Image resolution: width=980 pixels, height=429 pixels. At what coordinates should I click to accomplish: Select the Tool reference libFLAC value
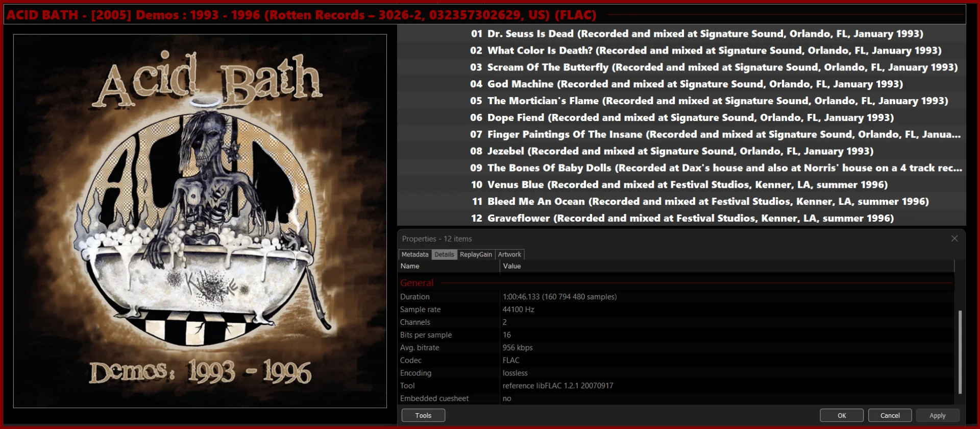558,386
